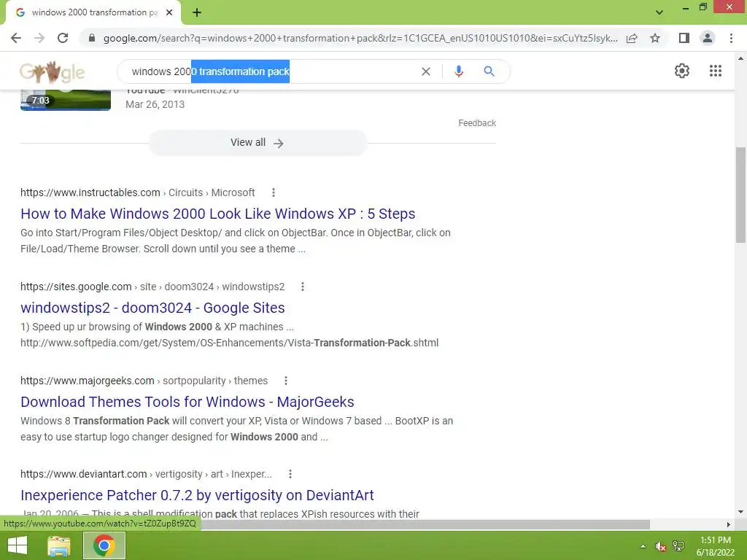Click the View all videos button
Viewport: 747px width, 560px height.
click(x=258, y=142)
